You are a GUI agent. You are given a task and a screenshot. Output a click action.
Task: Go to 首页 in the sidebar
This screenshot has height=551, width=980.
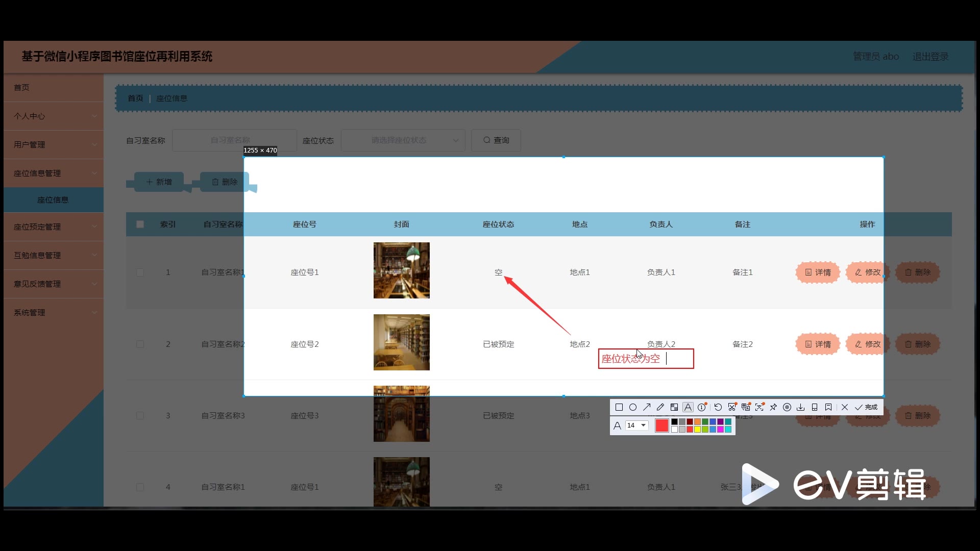tap(21, 88)
